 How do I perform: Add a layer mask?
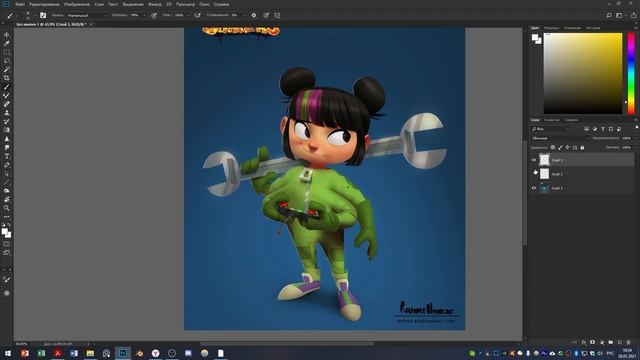point(593,342)
